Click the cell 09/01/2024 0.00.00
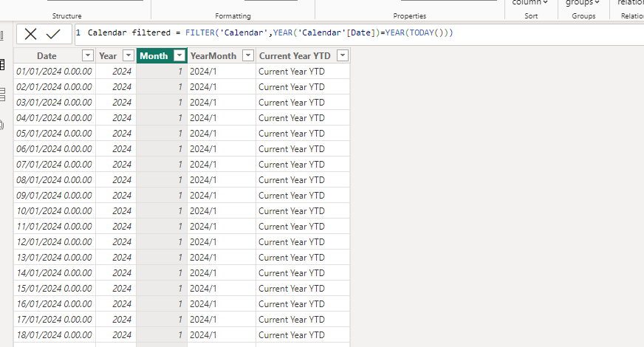The width and height of the screenshot is (644, 347). (54, 196)
